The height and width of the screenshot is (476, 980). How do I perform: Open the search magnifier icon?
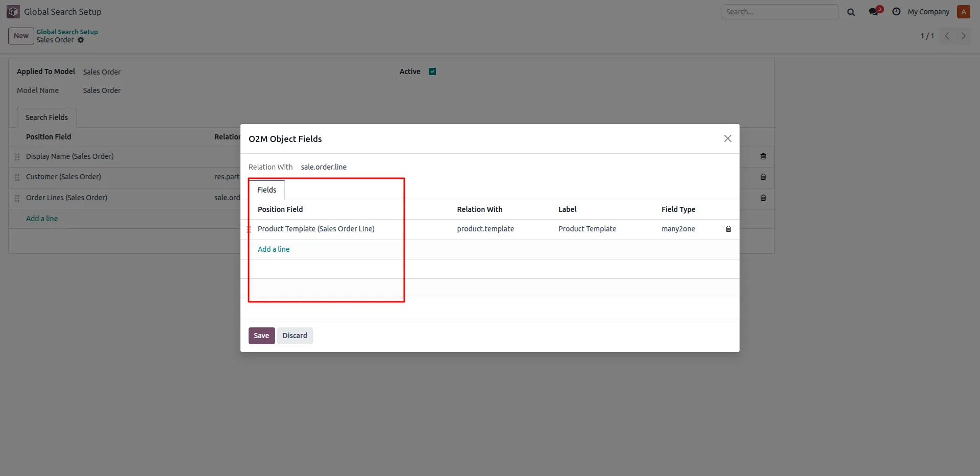pos(851,12)
